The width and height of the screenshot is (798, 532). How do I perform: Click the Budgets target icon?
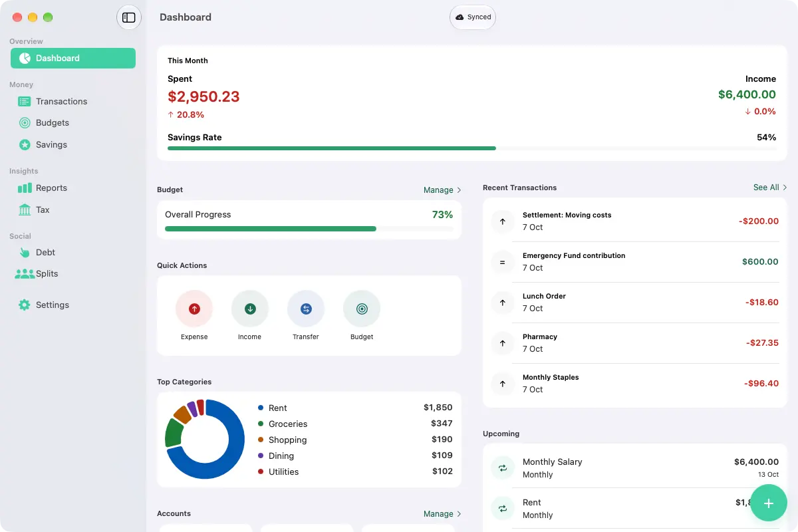(x=25, y=122)
